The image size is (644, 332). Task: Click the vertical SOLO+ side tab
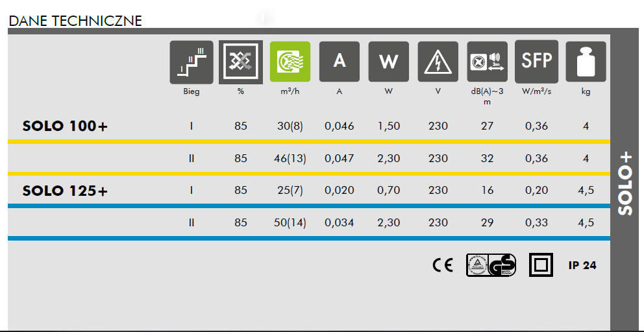click(x=626, y=184)
